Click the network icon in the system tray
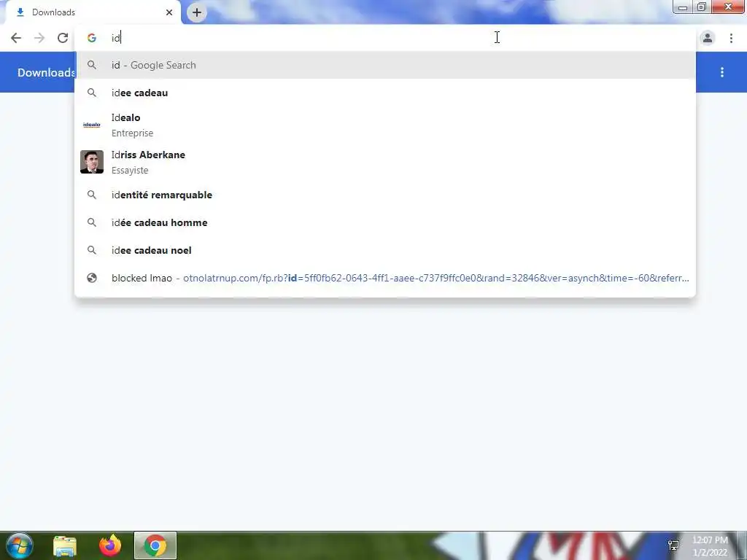Image resolution: width=747 pixels, height=560 pixels. [673, 545]
